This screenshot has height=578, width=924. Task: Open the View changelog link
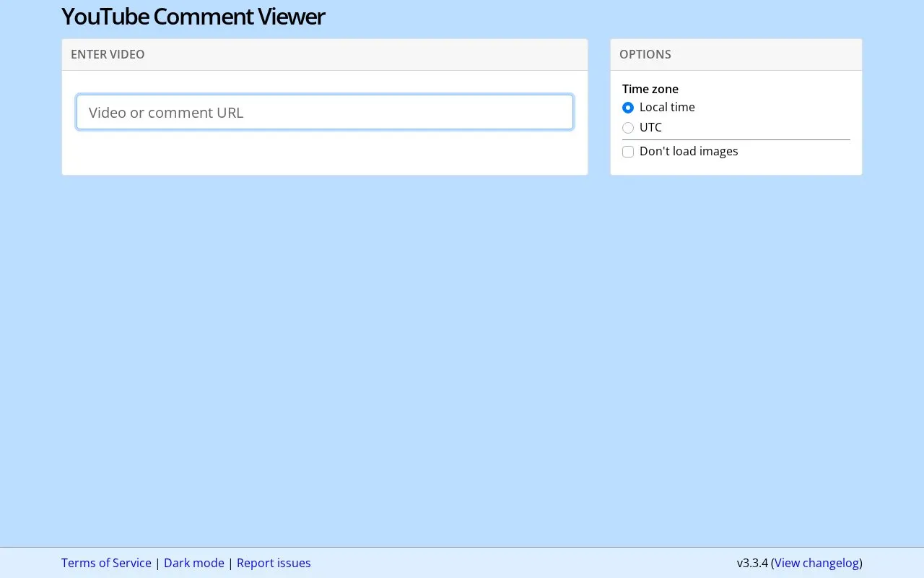816,563
